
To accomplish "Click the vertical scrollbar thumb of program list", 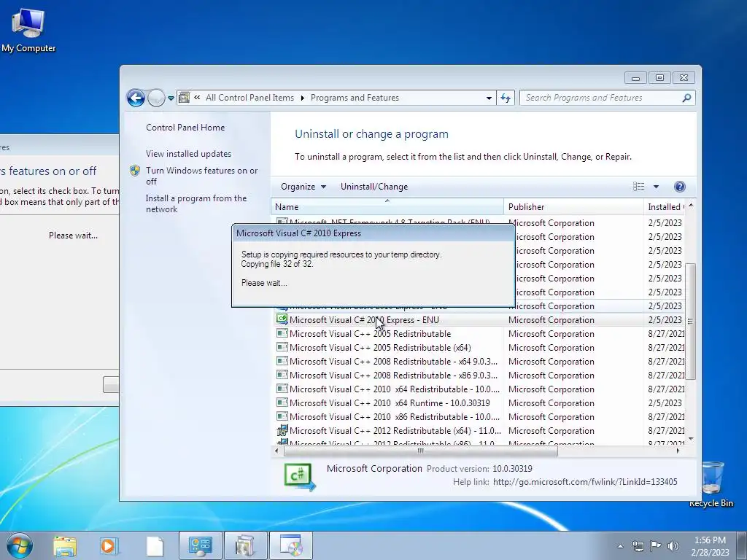I will (691, 322).
